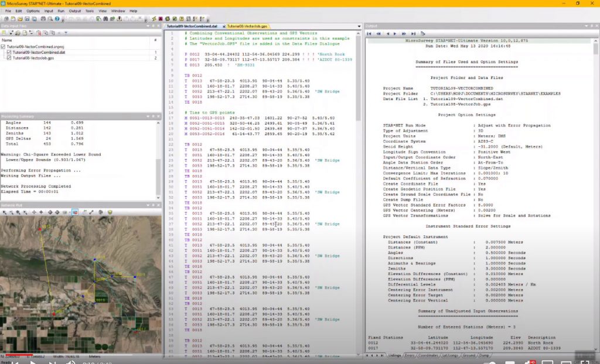Open the Output panel options dropdown arrow
Image resolution: width=600 pixels, height=364 pixels.
(x=587, y=26)
